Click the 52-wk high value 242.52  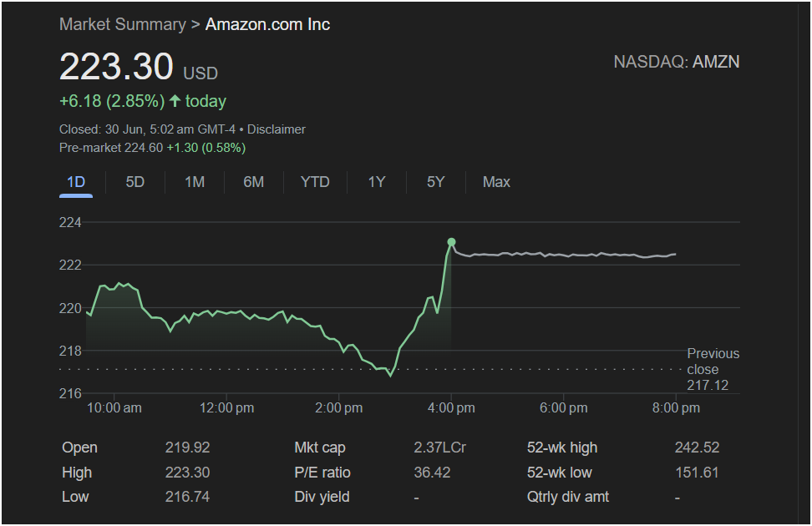[x=697, y=448]
